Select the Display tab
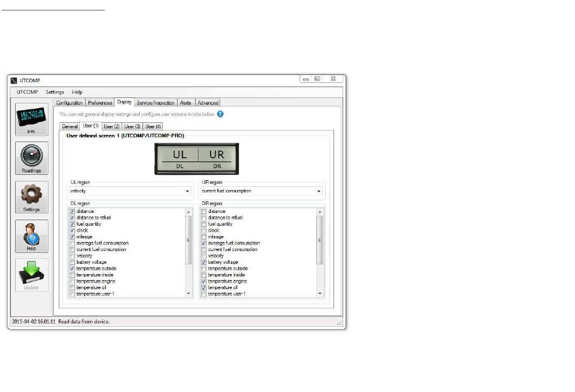575x392 pixels. (x=124, y=102)
